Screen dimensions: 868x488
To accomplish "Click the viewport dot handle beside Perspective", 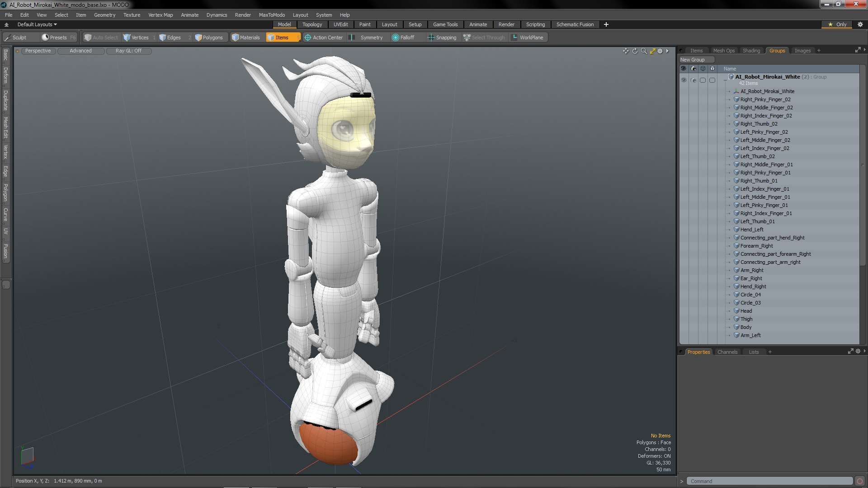I will tap(17, 51).
